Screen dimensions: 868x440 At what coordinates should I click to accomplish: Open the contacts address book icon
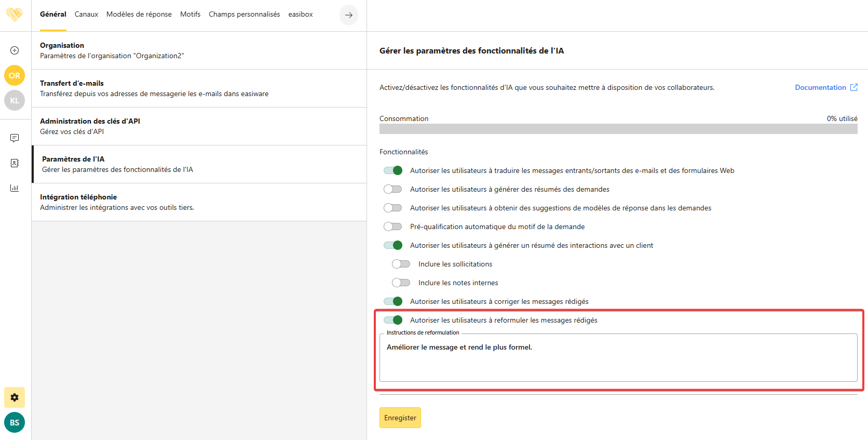(x=15, y=163)
